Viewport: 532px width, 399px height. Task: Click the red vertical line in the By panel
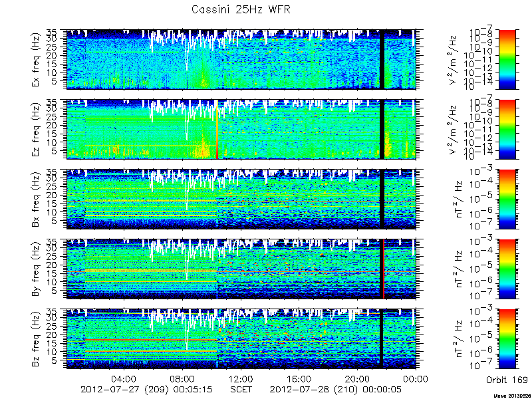click(384, 269)
